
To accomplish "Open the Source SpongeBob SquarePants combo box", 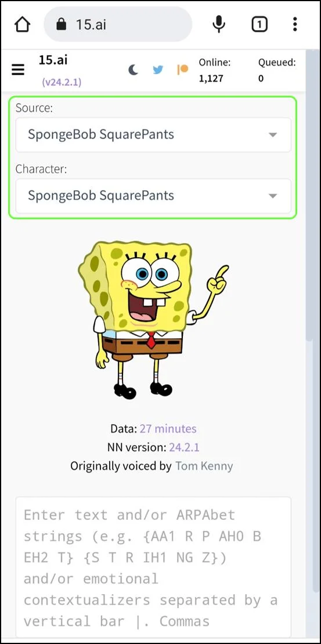I will point(153,135).
